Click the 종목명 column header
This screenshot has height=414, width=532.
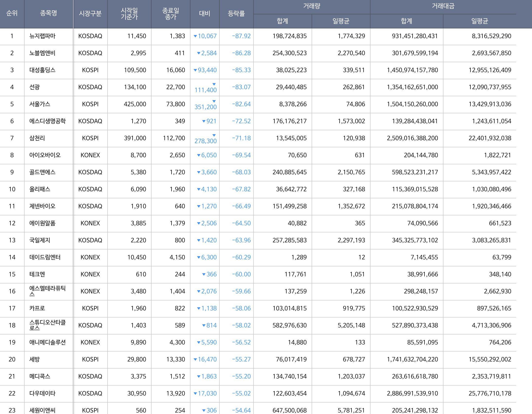tap(48, 13)
